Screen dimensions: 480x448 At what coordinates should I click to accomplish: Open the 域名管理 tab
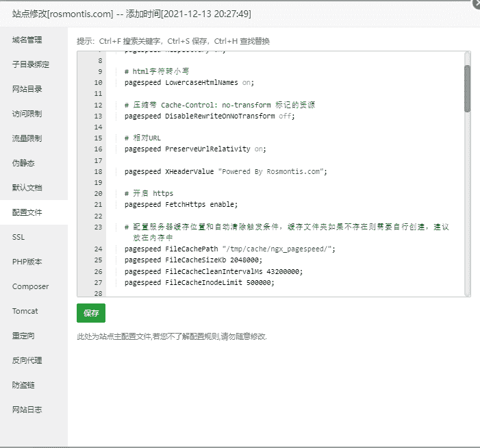pos(34,40)
